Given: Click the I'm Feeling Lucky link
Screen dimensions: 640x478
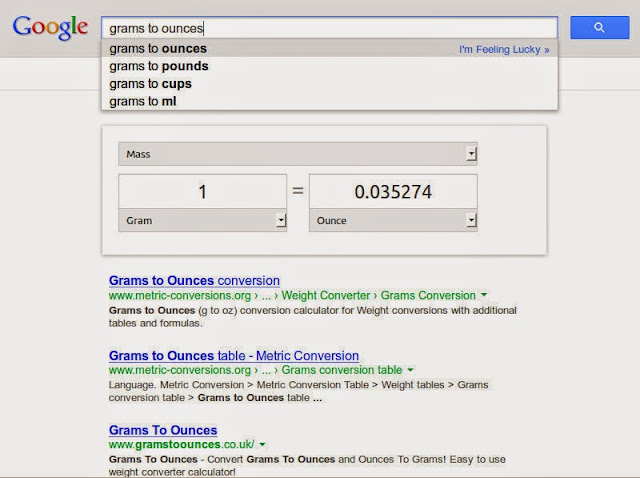Looking at the screenshot, I should click(504, 49).
